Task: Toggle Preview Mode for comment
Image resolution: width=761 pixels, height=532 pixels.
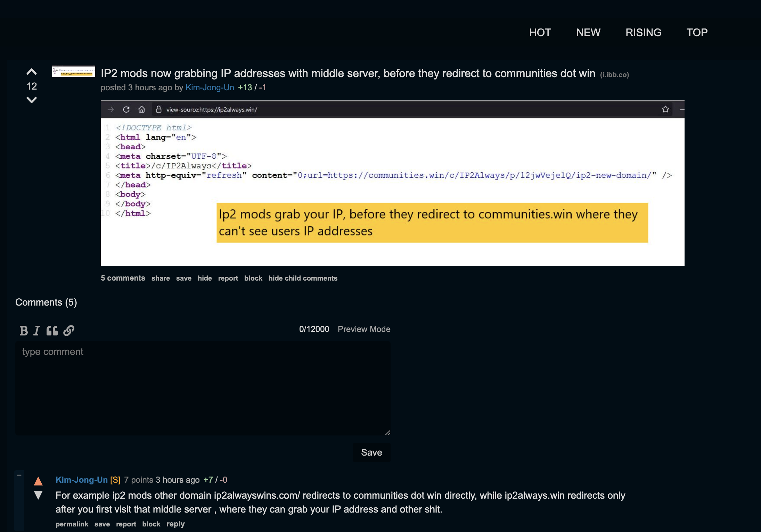Action: [364, 329]
